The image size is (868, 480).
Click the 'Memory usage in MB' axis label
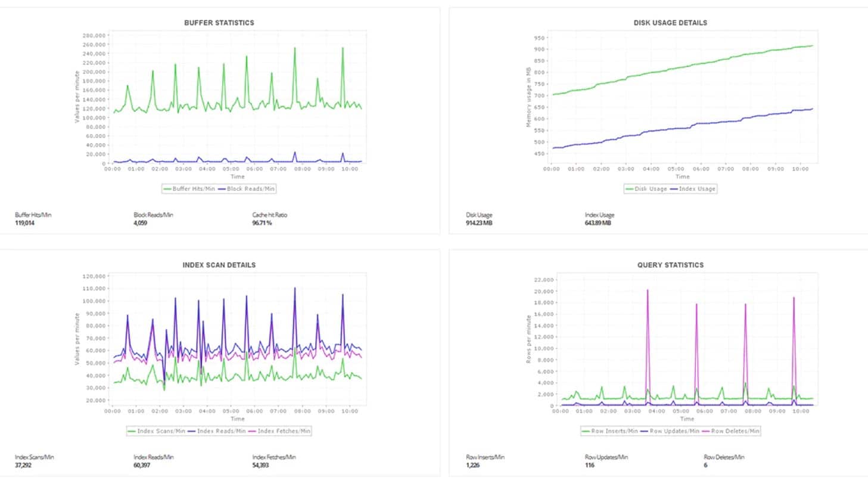(x=528, y=97)
